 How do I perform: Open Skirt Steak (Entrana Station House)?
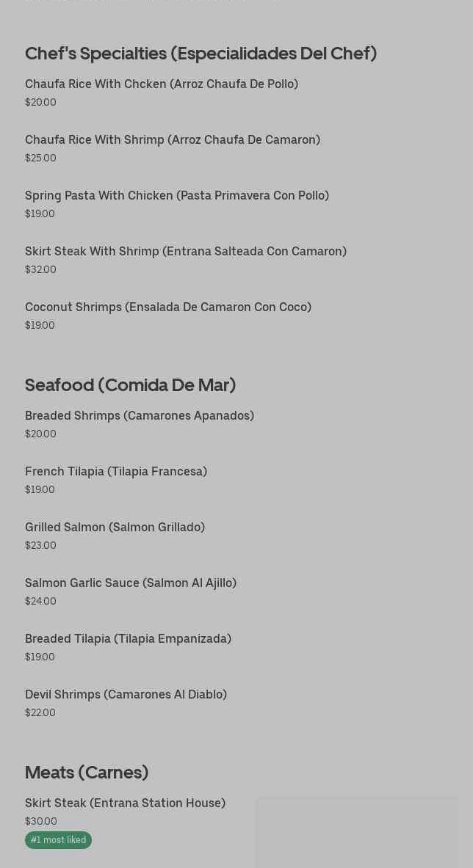(125, 803)
